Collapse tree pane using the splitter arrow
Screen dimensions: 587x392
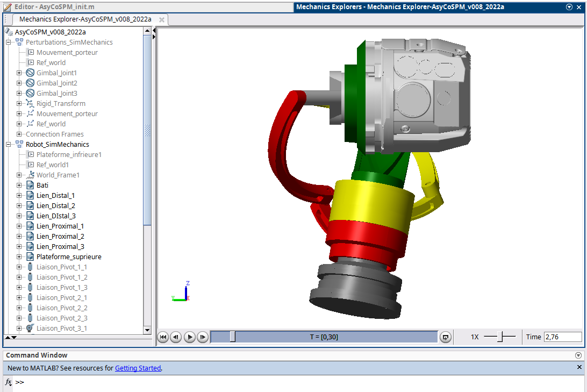coord(154,30)
